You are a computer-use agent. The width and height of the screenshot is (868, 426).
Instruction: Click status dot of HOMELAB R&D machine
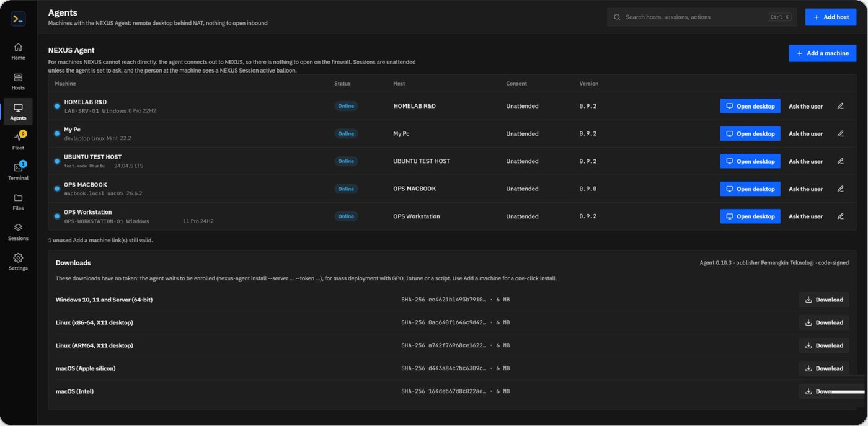pyautogui.click(x=57, y=106)
